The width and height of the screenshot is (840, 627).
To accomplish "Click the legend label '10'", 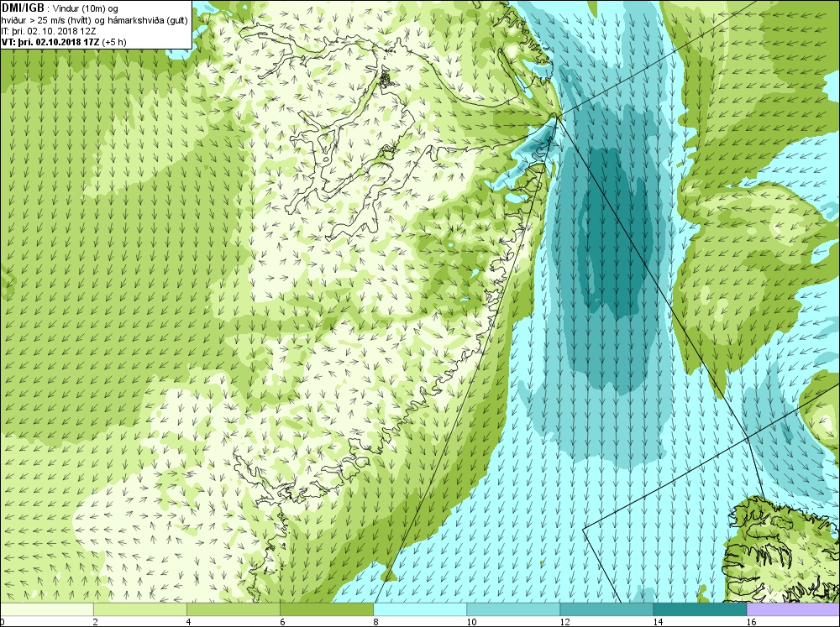I will 471,622.
